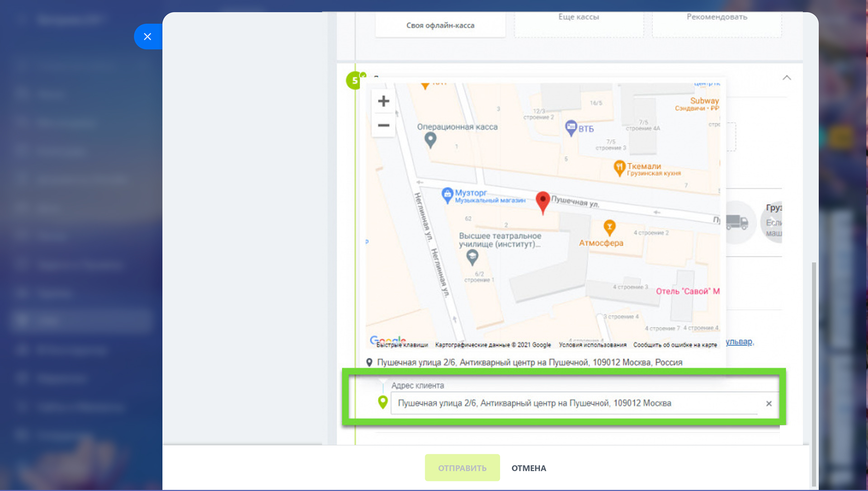
Task: Click the ОТМЕНА button
Action: click(528, 468)
